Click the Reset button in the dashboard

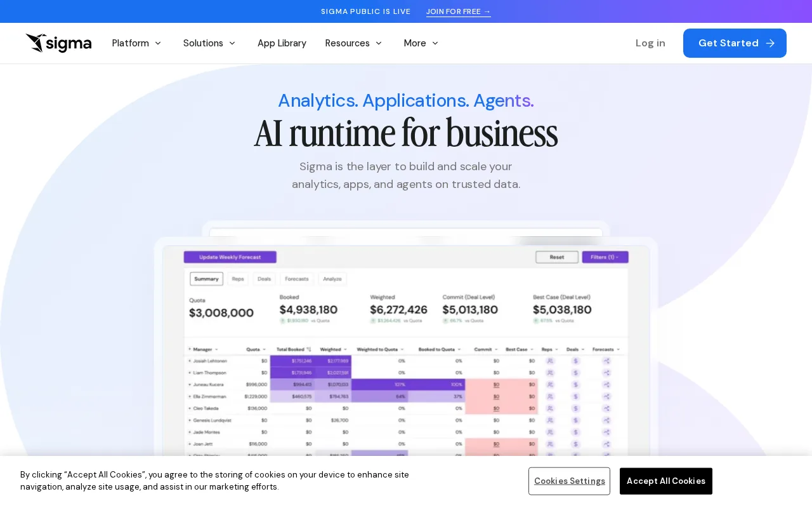click(557, 257)
